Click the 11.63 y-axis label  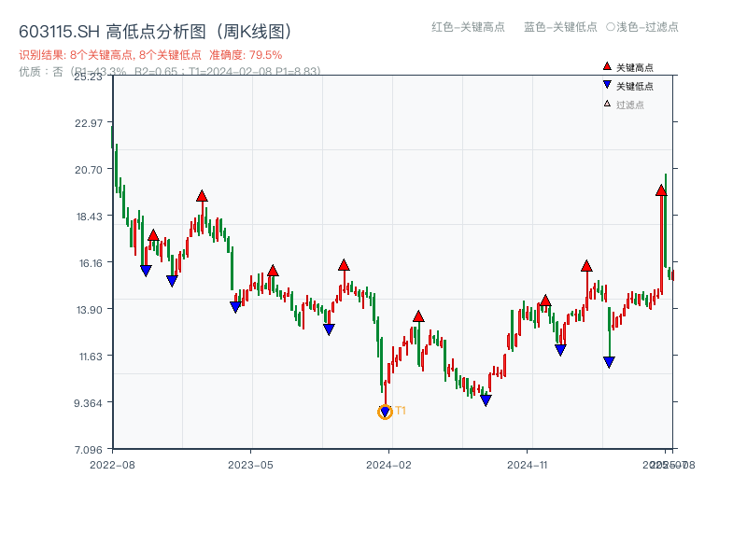91,357
